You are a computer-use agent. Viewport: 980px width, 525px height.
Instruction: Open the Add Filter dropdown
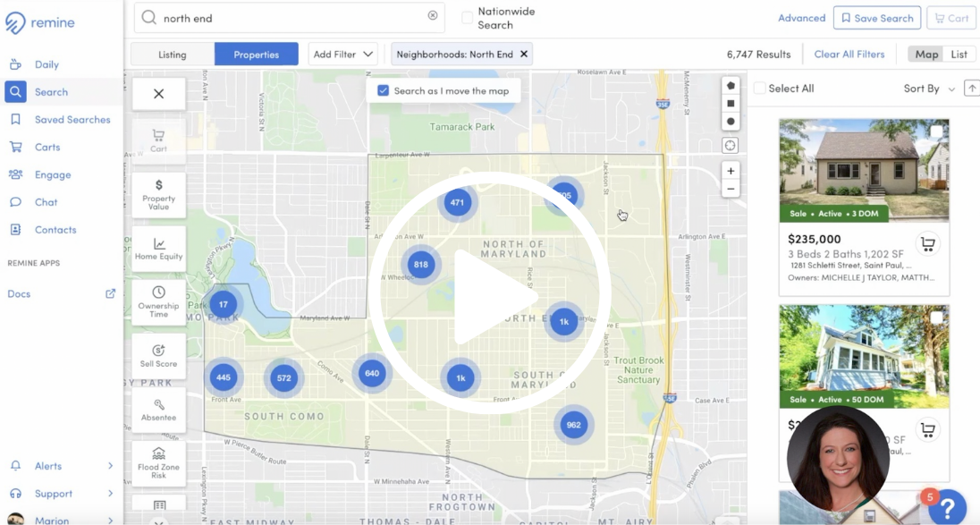coord(342,55)
